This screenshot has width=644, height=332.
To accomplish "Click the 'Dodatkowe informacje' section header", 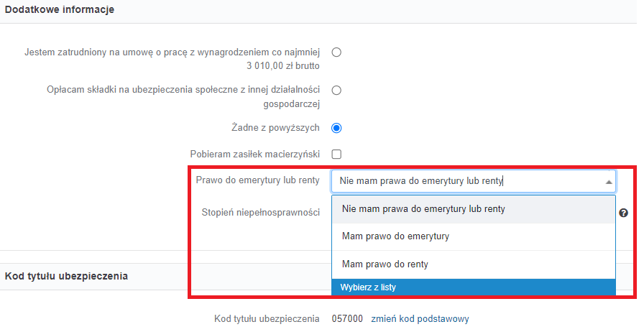I will click(60, 10).
